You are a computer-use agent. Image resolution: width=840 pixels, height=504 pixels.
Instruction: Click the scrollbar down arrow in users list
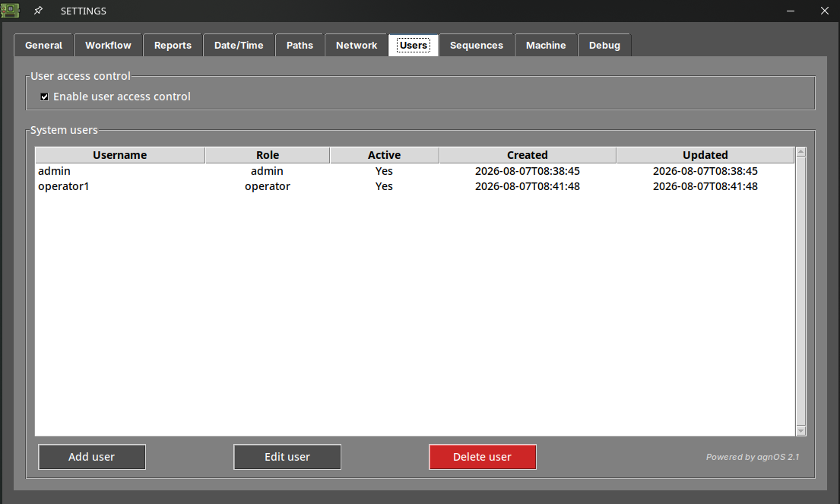(x=801, y=430)
